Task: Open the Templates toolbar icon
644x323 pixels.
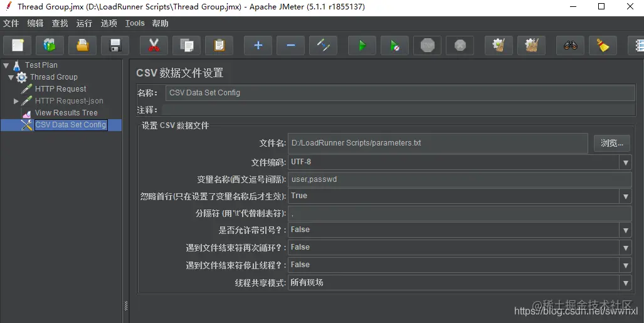Action: (50, 45)
